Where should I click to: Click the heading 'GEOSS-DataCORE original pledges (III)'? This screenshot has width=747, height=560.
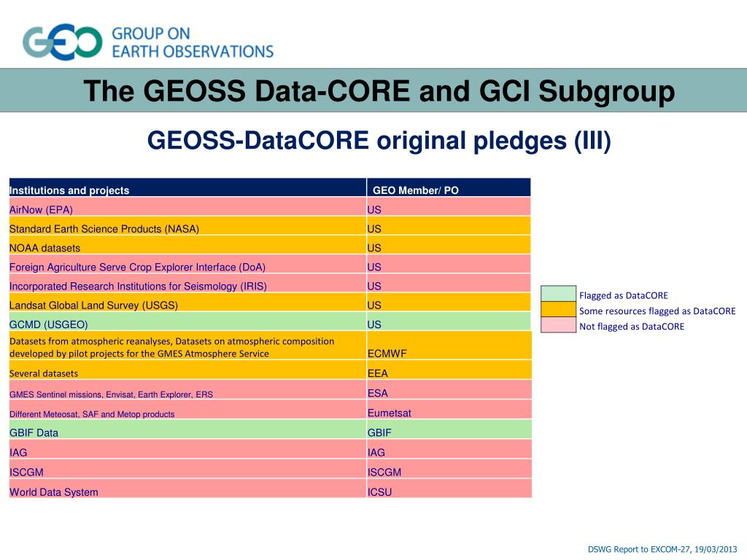(379, 141)
